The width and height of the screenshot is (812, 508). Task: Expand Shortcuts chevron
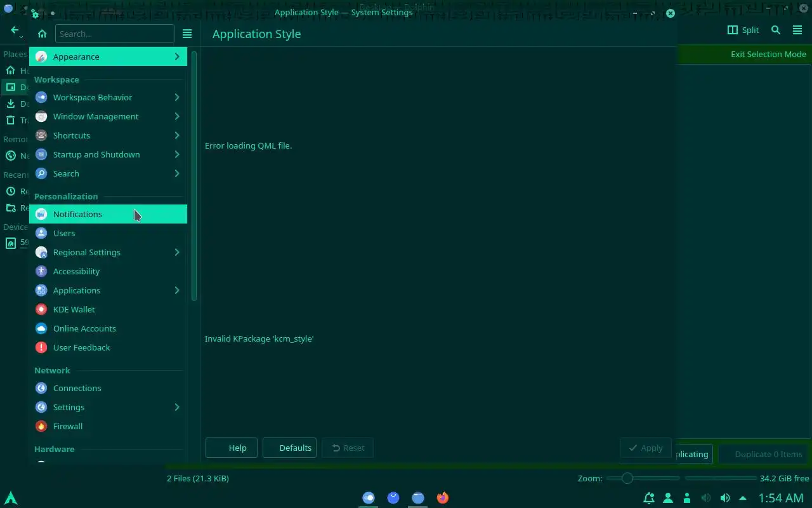pos(177,135)
